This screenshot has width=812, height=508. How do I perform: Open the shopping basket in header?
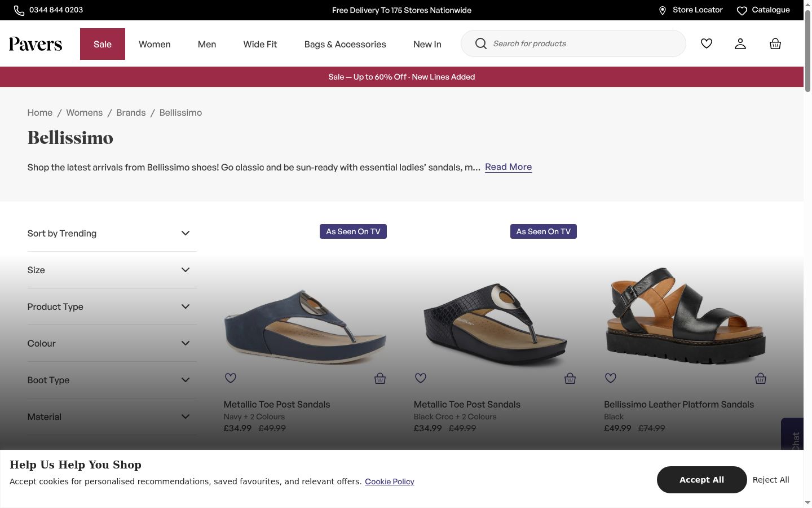coord(775,43)
